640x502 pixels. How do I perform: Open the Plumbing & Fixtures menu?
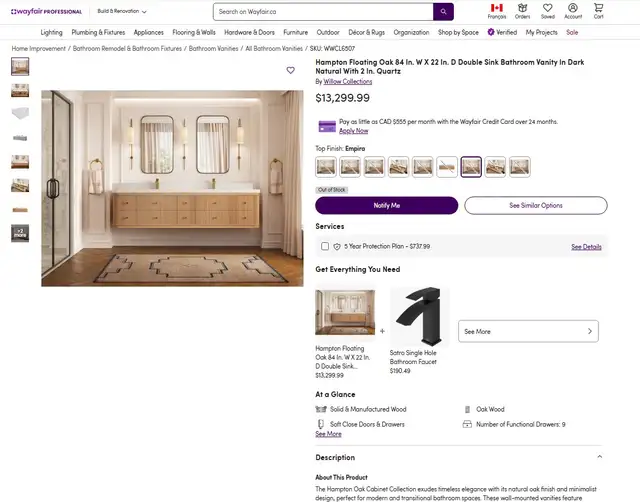point(98,32)
